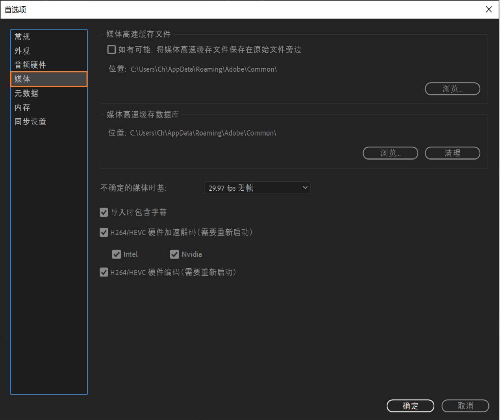Image resolution: width=504 pixels, height=420 pixels.
Task: Close the 首选项 dialog with the X
Action: [x=489, y=9]
